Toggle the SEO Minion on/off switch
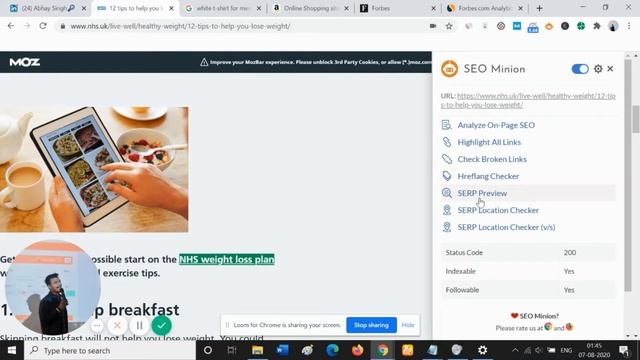The image size is (640, 360). [580, 69]
